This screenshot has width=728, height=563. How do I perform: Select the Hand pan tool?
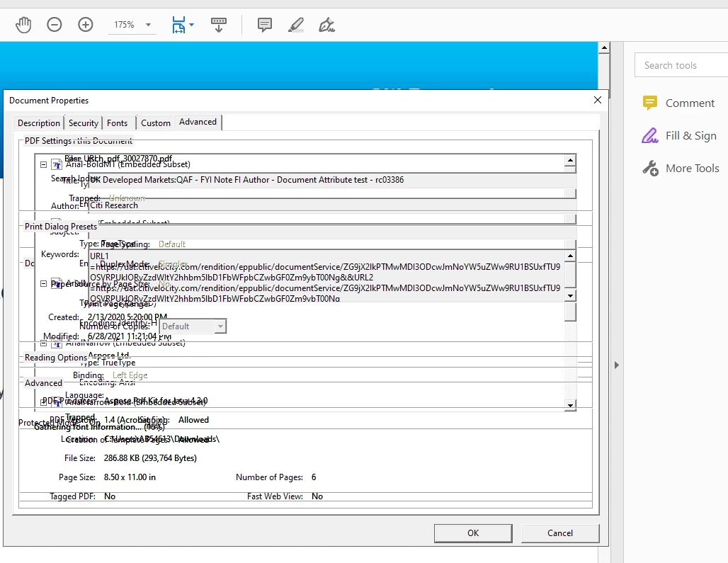point(23,25)
